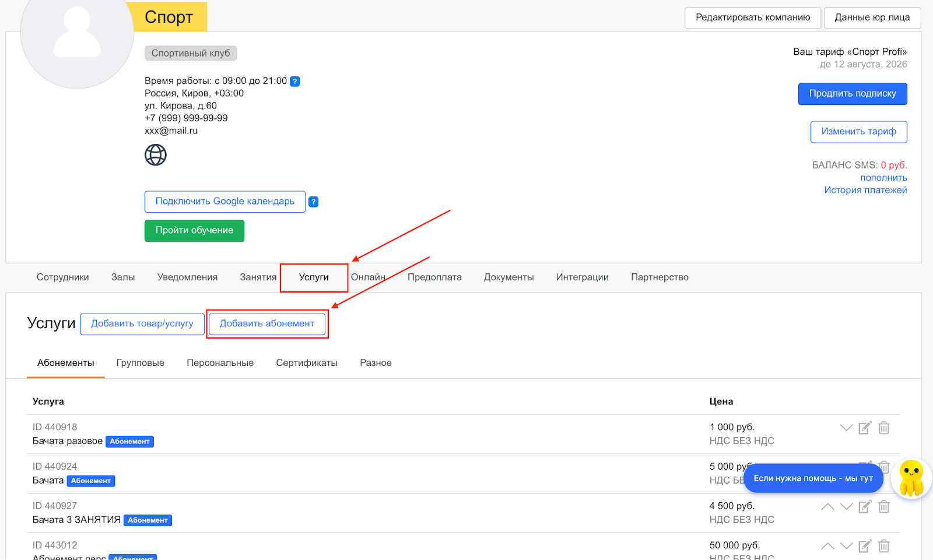933x560 pixels.
Task: Click help icon next to working hours
Action: tap(295, 82)
